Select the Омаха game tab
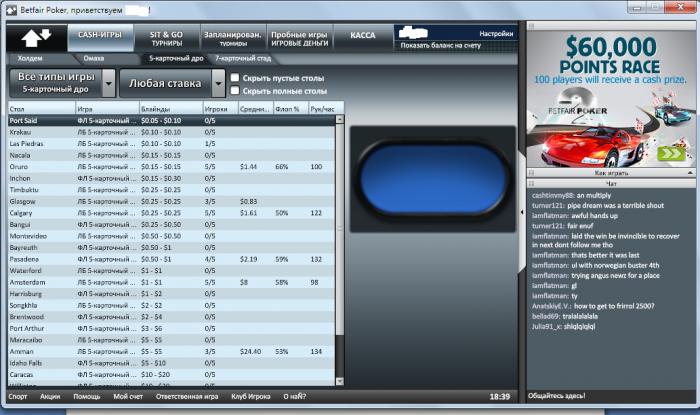This screenshot has height=415, width=700. pyautogui.click(x=93, y=58)
